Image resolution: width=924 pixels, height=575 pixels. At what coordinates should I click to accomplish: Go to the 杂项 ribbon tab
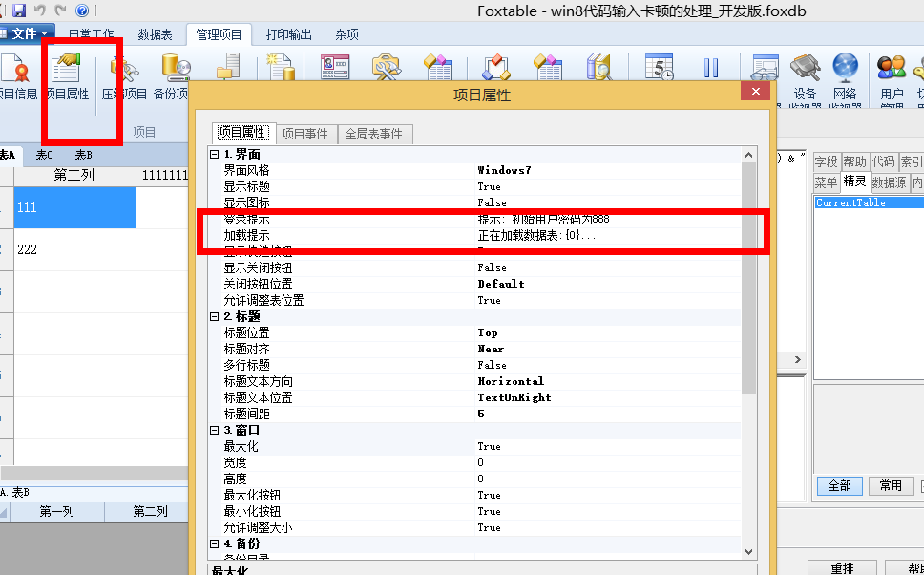tap(347, 34)
